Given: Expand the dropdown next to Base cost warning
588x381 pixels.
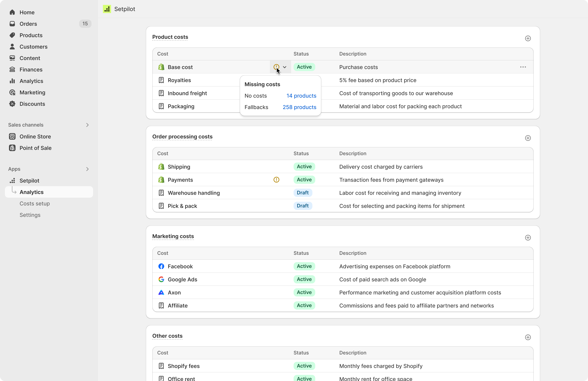Looking at the screenshot, I should 285,67.
